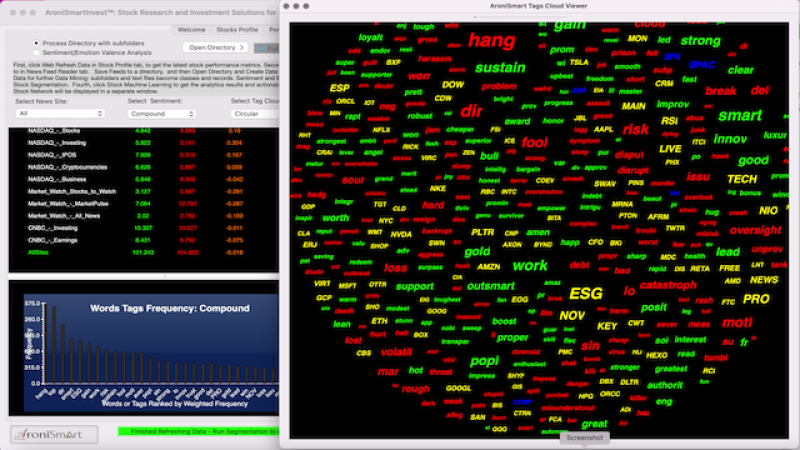Image resolution: width=800 pixels, height=450 pixels.
Task: Click the red word hang in tag cloud
Action: click(491, 41)
